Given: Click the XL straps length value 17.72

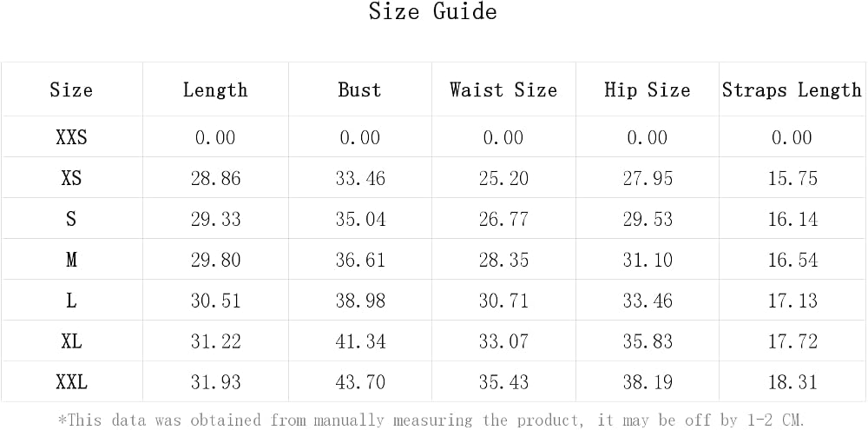Looking at the screenshot, I should pyautogui.click(x=792, y=341).
